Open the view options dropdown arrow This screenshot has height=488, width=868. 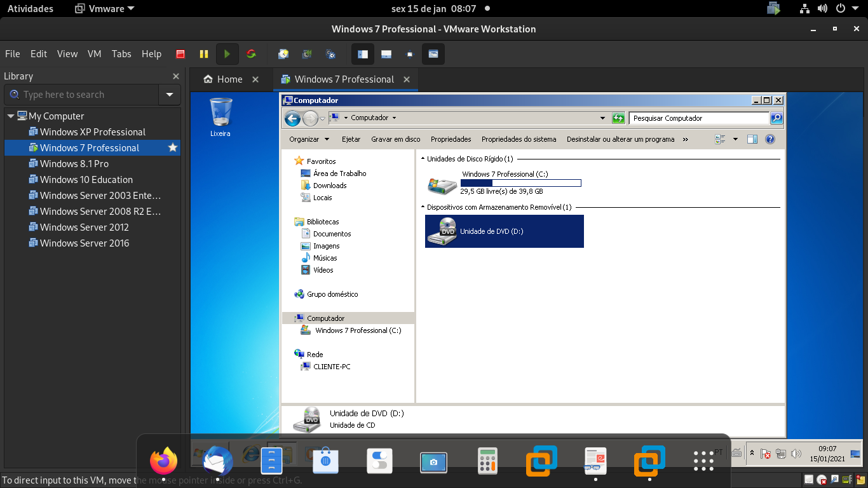735,139
